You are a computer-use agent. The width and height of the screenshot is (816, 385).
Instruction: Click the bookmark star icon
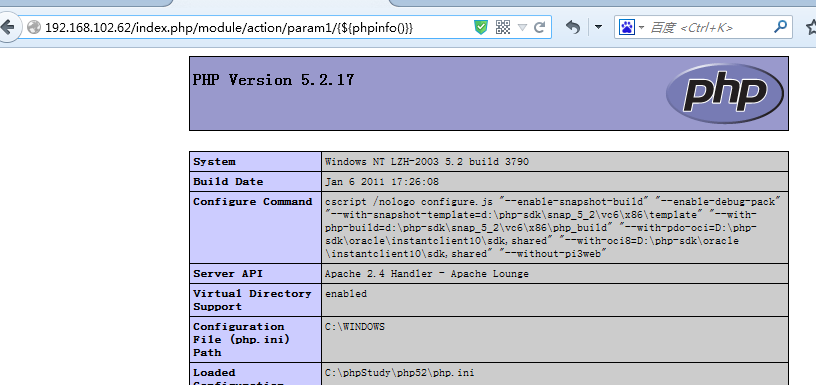(811, 27)
